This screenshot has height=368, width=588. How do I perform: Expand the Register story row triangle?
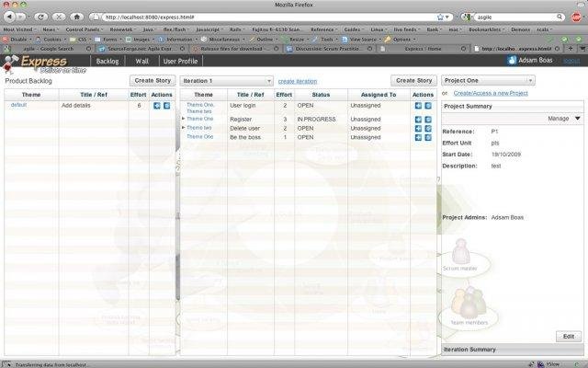[183, 119]
